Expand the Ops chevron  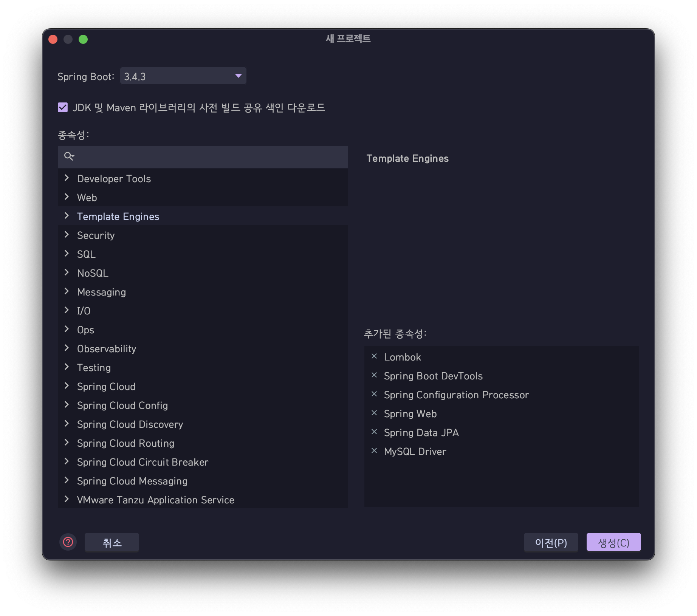pyautogui.click(x=67, y=329)
